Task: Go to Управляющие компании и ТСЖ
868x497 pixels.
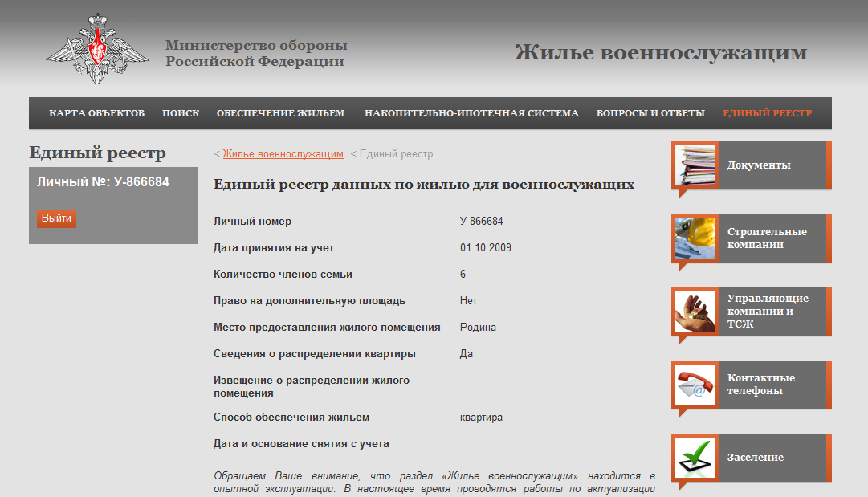Action: pos(768,312)
